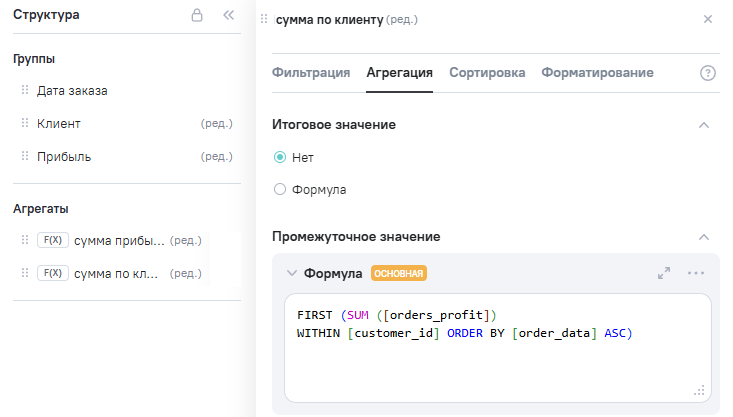The width and height of the screenshot is (733, 417).
Task: Expand formula editor to fullscreen
Action: pyautogui.click(x=663, y=273)
